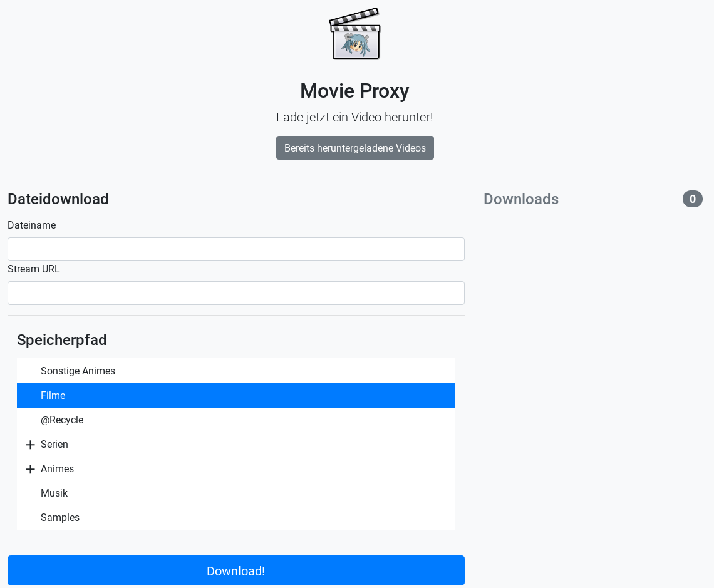This screenshot has width=714, height=588.
Task: Click the Downloads heading
Action: coord(521,199)
